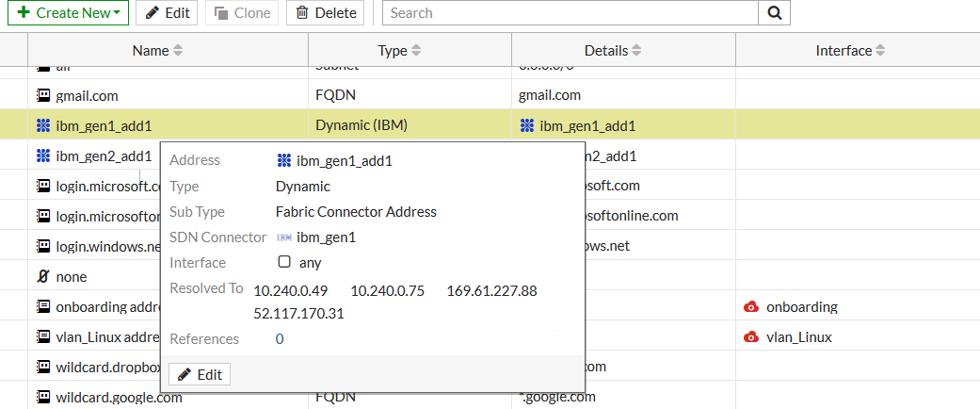The height and width of the screenshot is (409, 980).
Task: Click the gmail.com FQDN icon
Action: pos(42,95)
